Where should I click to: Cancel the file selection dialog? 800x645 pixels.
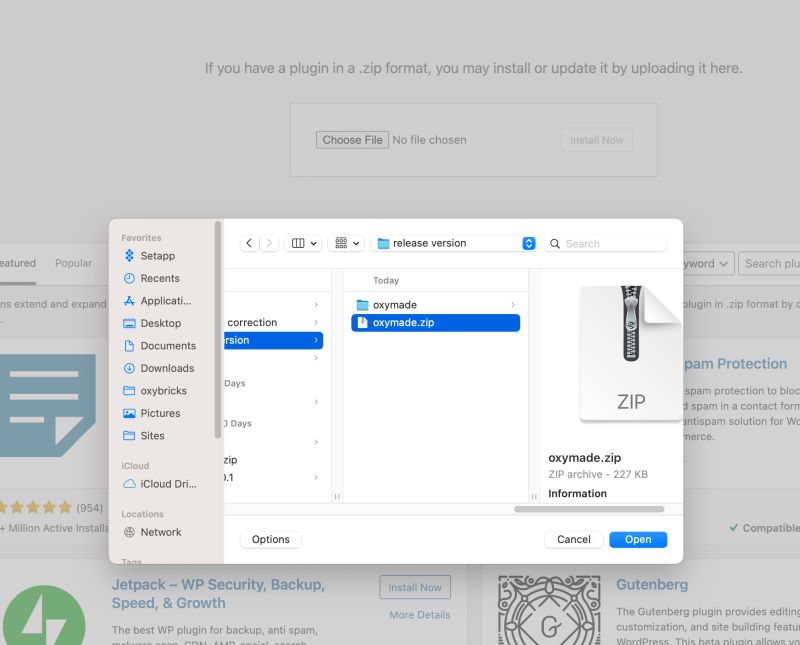coord(573,539)
